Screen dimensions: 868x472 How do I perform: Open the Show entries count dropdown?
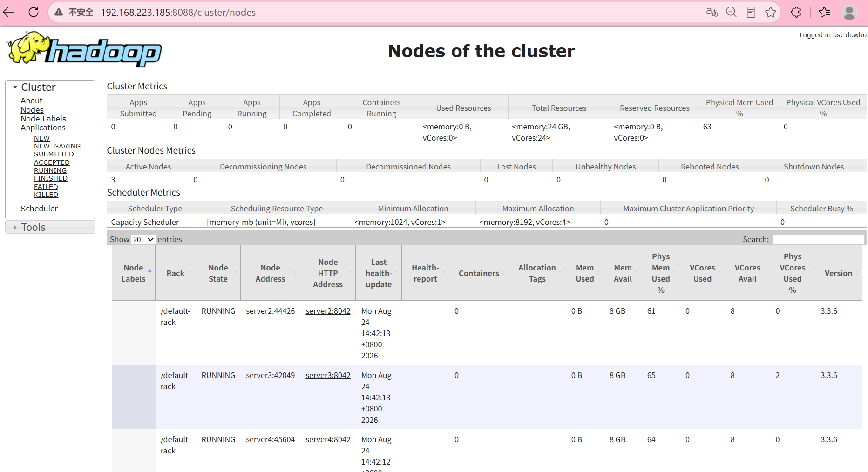pos(143,239)
